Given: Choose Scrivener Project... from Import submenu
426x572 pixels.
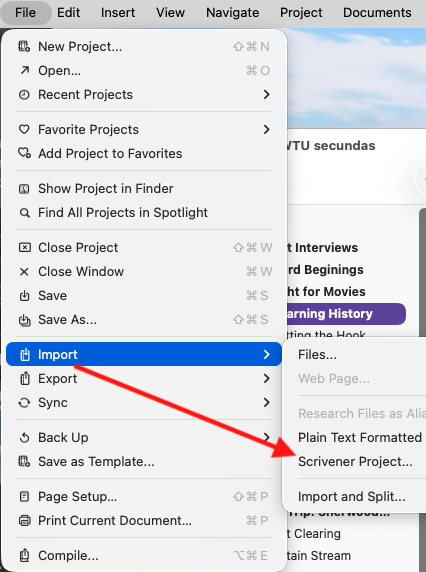Looking at the screenshot, I should click(x=355, y=461).
